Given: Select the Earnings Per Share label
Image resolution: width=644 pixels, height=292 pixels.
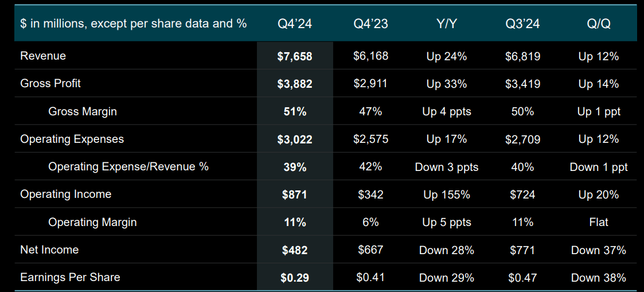Looking at the screenshot, I should click(70, 277).
